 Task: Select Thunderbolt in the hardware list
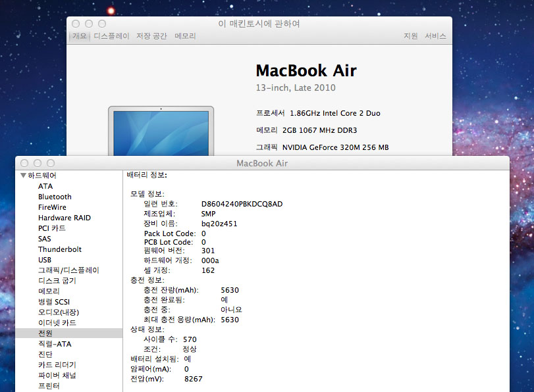(60, 249)
